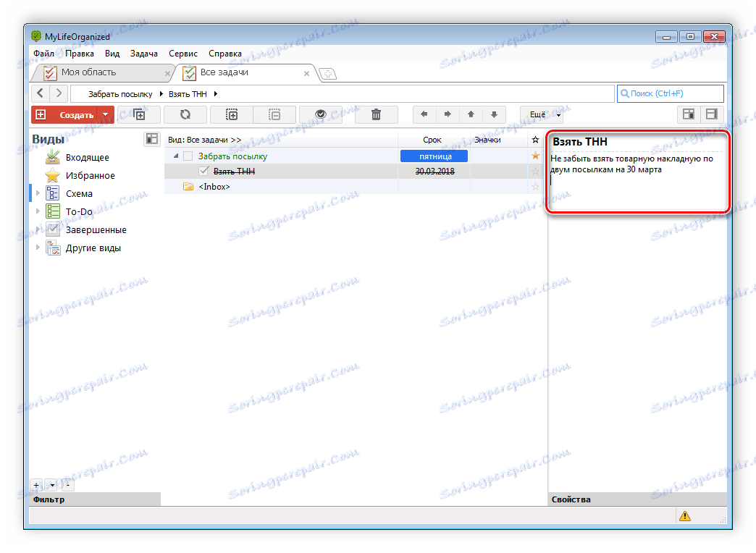Click the add subtask toolbar icon

click(x=139, y=115)
